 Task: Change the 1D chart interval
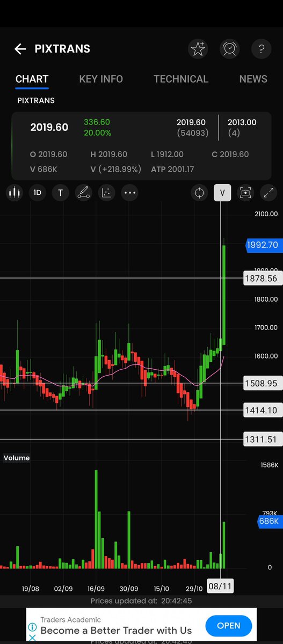(37, 193)
